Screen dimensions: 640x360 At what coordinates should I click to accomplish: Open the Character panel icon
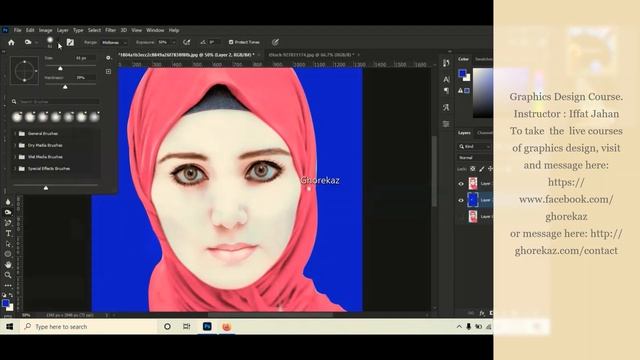446,79
